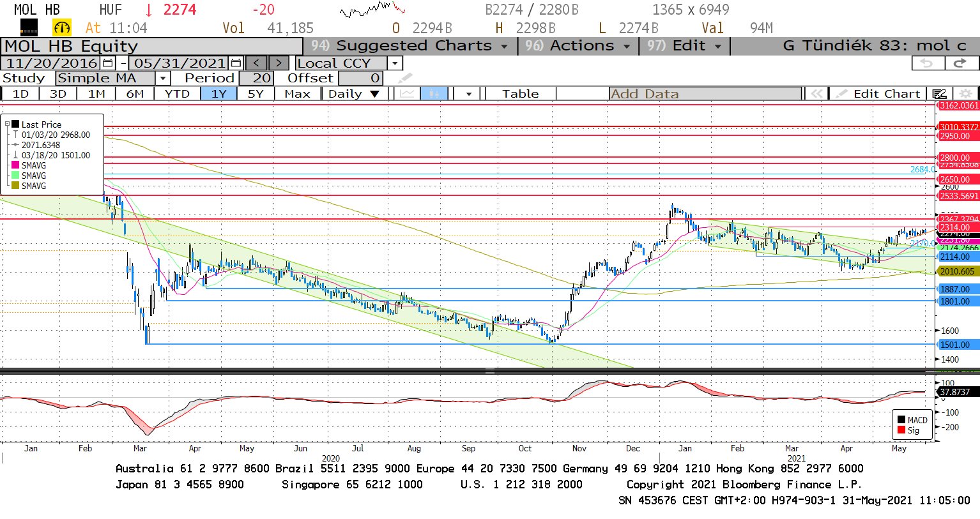Screen dimensions: 980x519
Task: Open the annotations pencil-note icon
Action: click(939, 94)
